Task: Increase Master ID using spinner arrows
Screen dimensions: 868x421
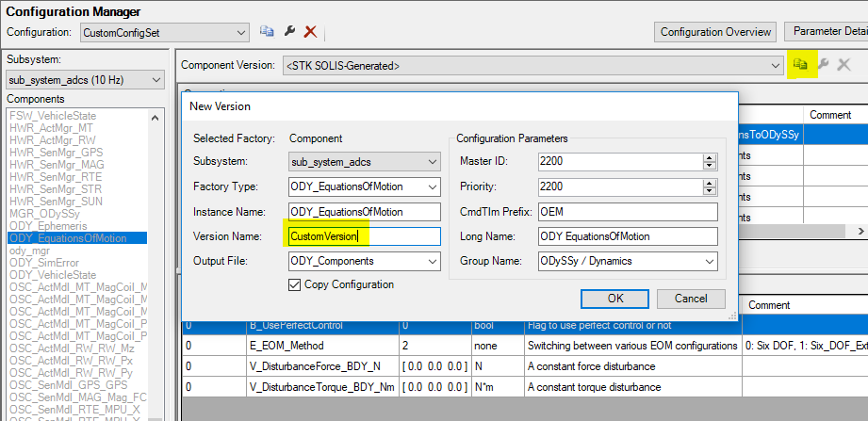Action: pos(710,157)
